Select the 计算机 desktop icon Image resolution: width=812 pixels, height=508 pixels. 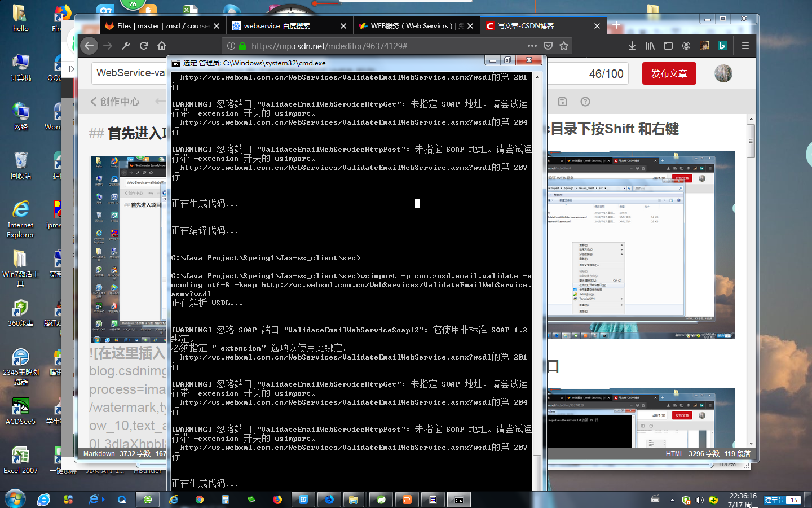[20, 67]
